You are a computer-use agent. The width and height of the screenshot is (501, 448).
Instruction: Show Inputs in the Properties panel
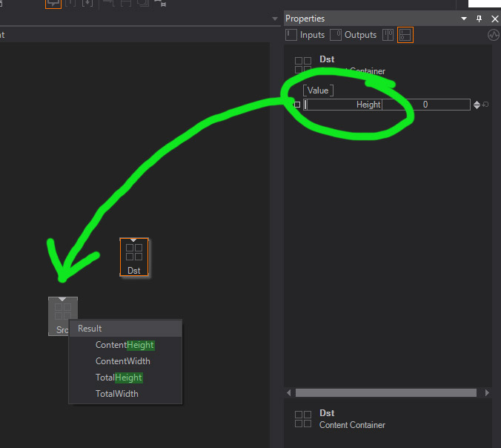click(x=305, y=35)
